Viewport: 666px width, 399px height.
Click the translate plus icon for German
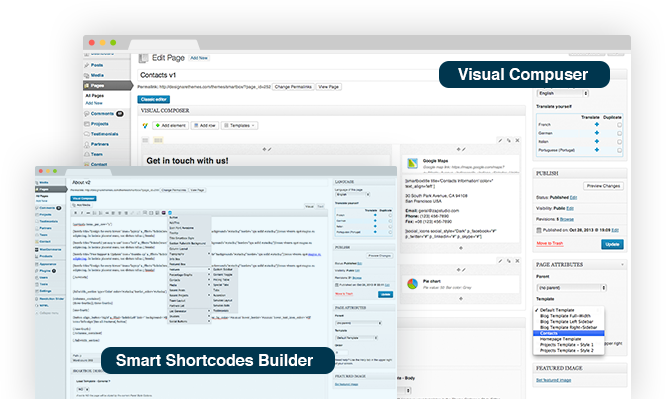pyautogui.click(x=597, y=133)
